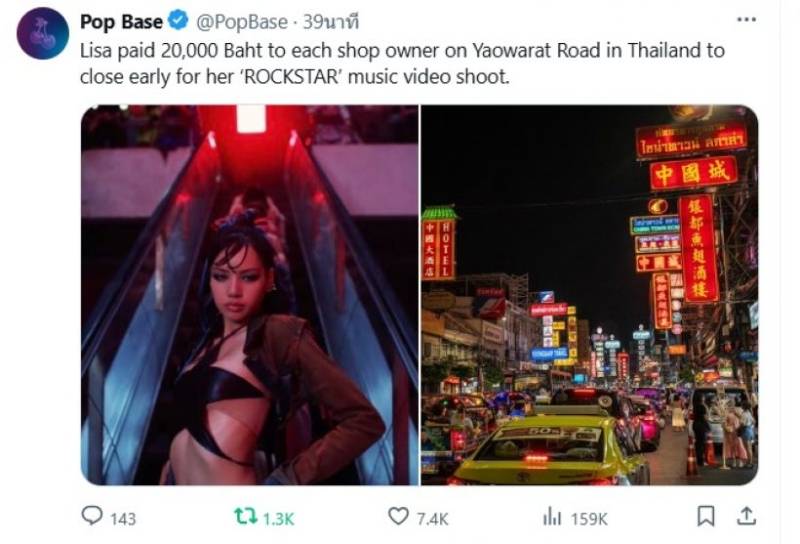Visit the @PopBase handle link
This screenshot has width=800, height=544.
(242, 22)
